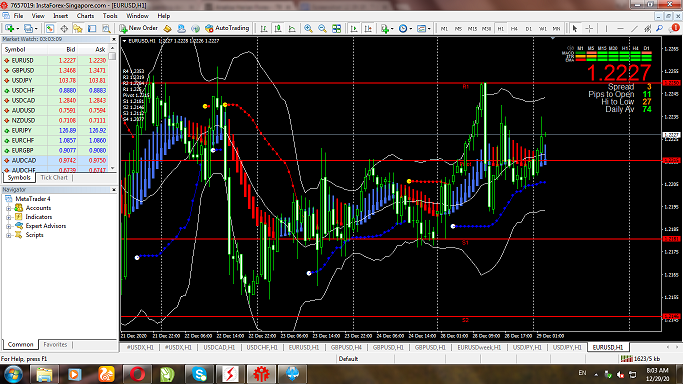Screen dimensions: 683x384
Task: Open the Strategy Tester icon
Action: 106,28
